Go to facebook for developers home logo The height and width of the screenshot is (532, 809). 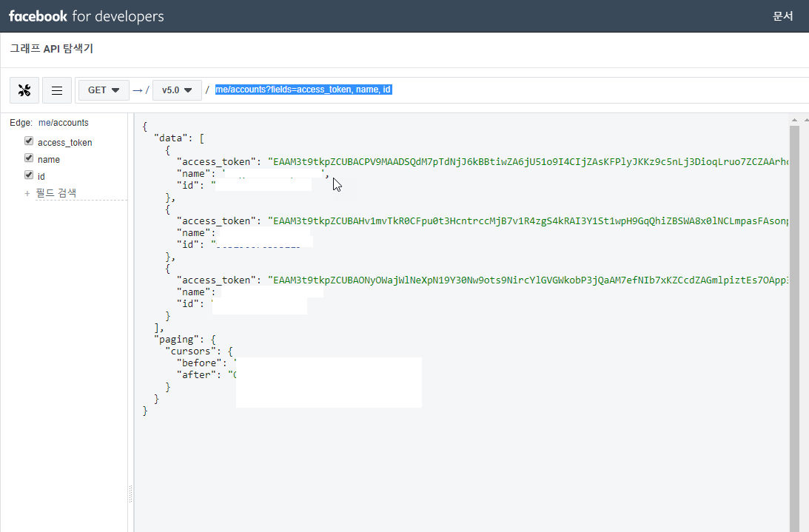[86, 16]
